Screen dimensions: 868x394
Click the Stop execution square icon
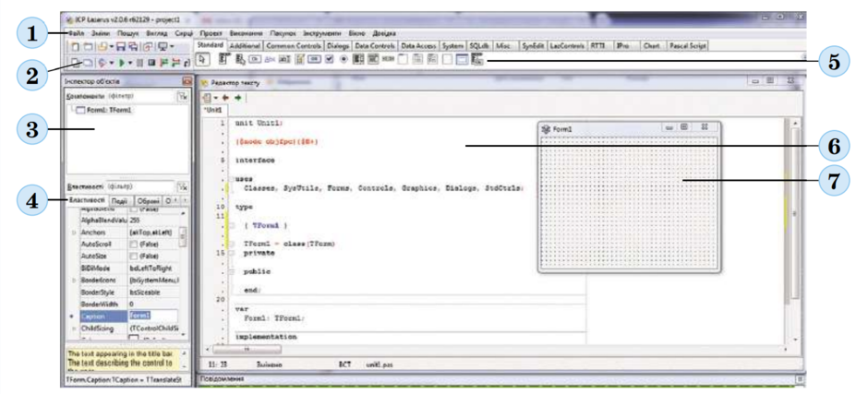click(151, 63)
